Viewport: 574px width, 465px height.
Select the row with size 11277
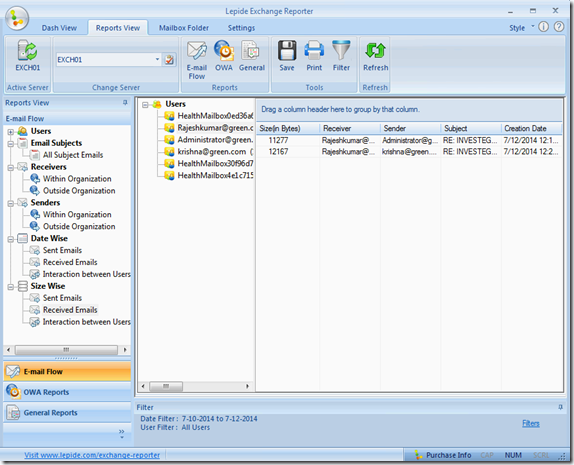point(409,140)
